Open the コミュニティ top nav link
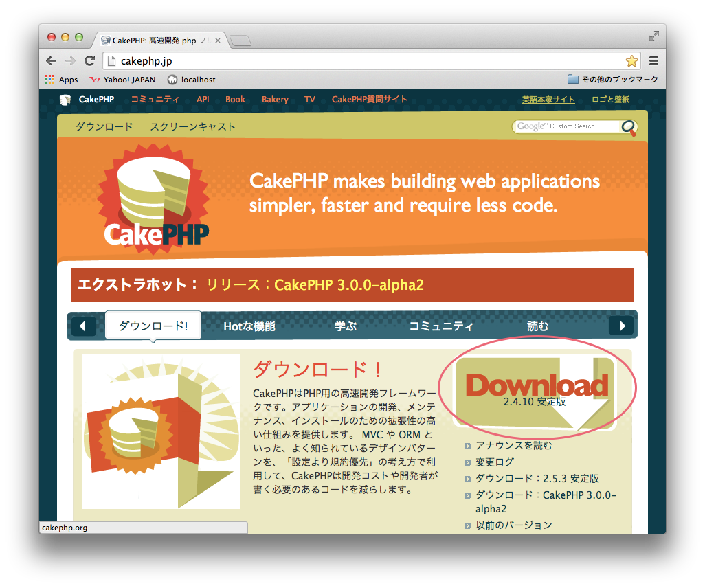The image size is (705, 588). pyautogui.click(x=155, y=100)
